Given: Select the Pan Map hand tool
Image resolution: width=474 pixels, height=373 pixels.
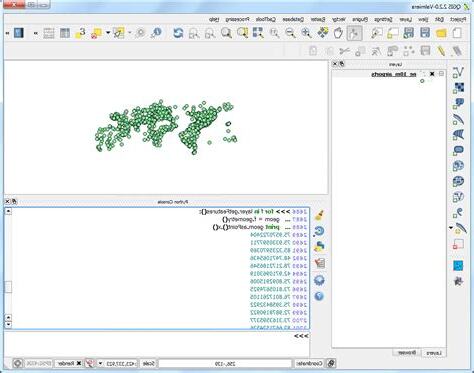Looking at the screenshot, I should 338,33.
